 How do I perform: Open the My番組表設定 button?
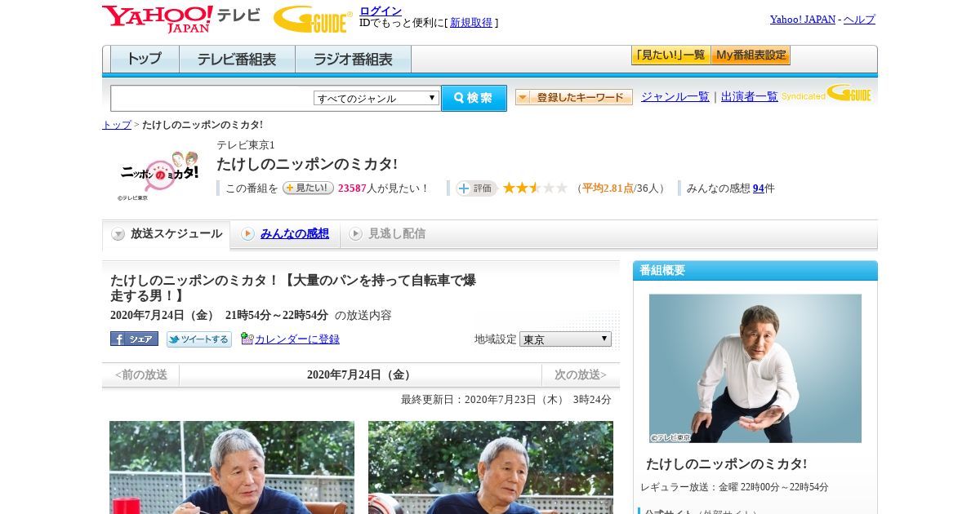click(751, 55)
